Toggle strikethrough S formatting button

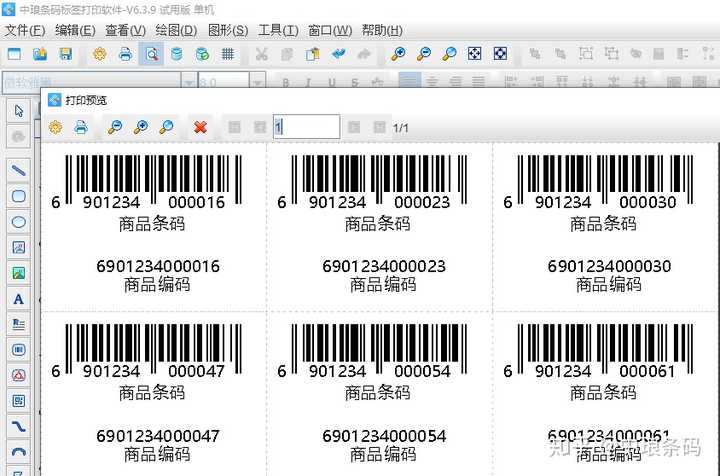354,83
